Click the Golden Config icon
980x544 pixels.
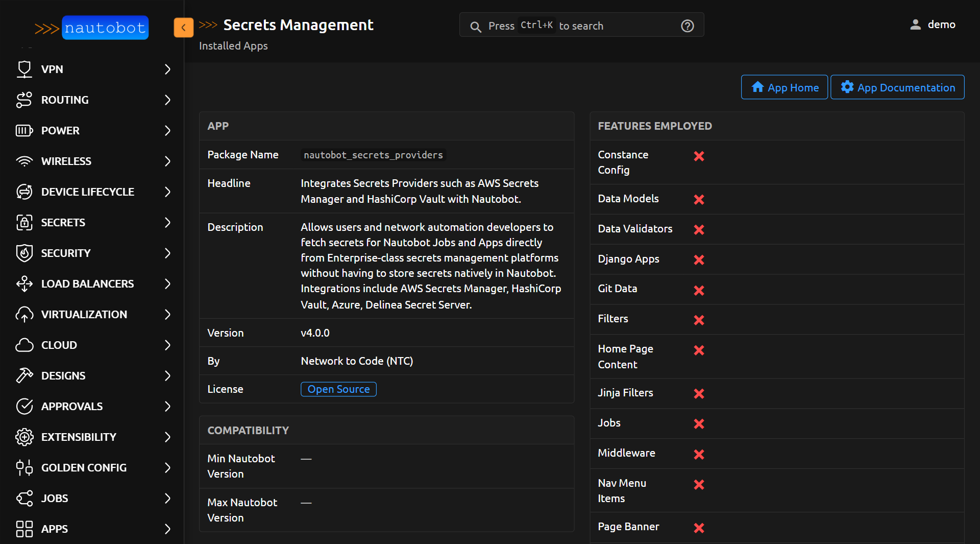24,467
